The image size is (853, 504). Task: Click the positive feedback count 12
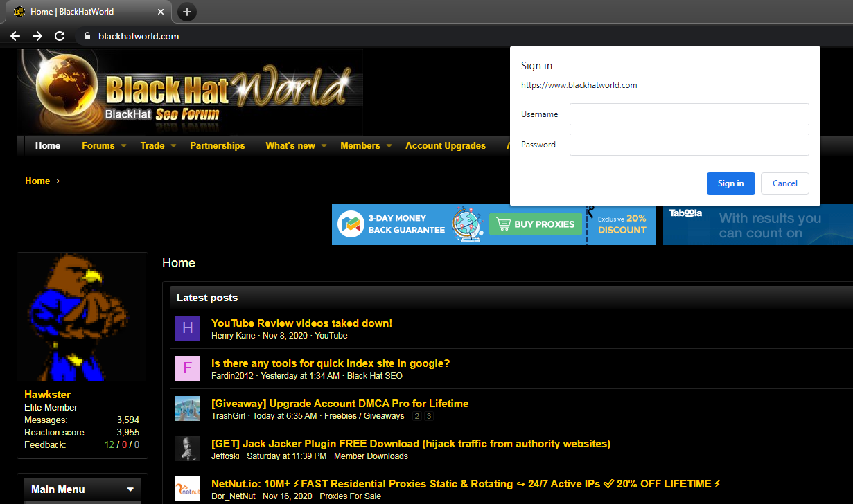(x=109, y=444)
